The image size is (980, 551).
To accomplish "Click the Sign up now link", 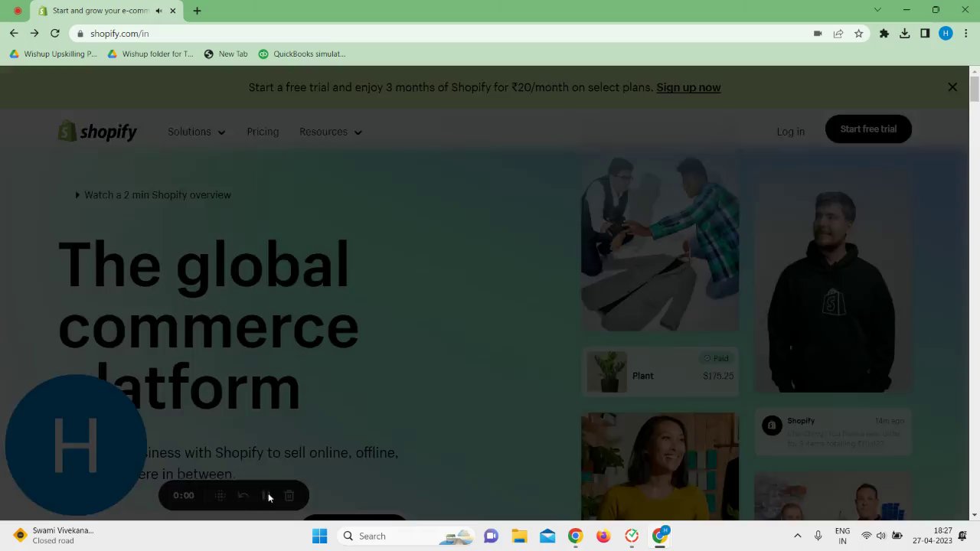I will click(x=688, y=87).
